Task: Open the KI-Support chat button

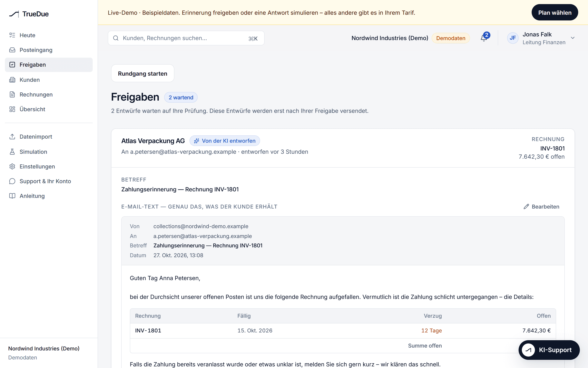Action: [x=549, y=350]
